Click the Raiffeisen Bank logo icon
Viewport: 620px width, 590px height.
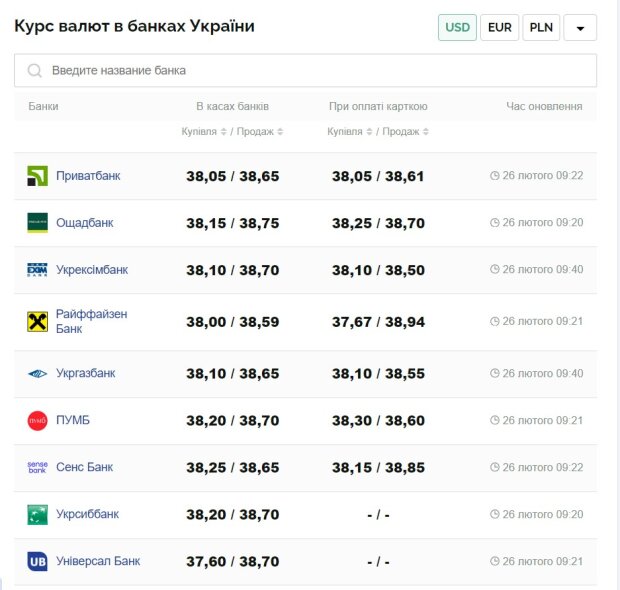tap(37, 321)
